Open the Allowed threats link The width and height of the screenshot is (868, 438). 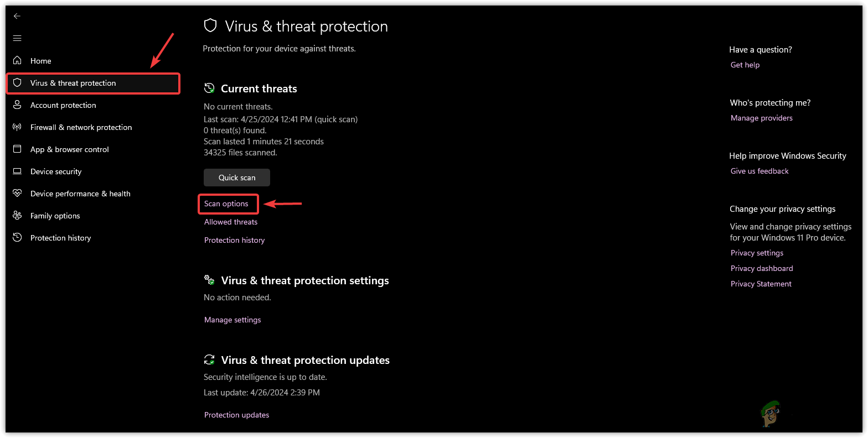(x=231, y=222)
